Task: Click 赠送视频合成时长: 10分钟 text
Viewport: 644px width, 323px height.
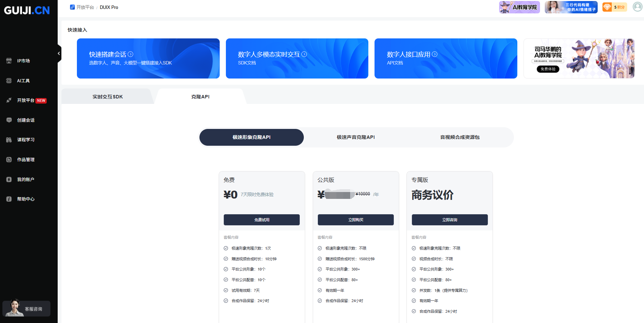Action: coord(254,259)
